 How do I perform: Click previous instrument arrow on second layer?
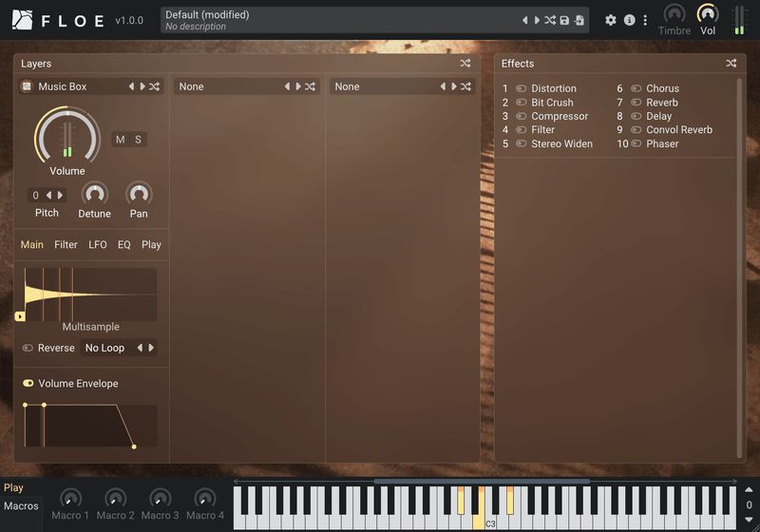coord(287,86)
